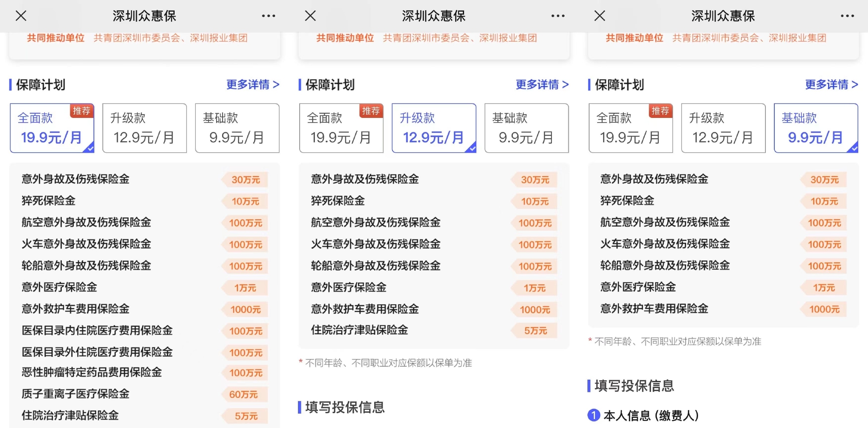Select 升级款 12.9元/月 plan on right screen
This screenshot has height=428, width=868.
pyautogui.click(x=723, y=128)
